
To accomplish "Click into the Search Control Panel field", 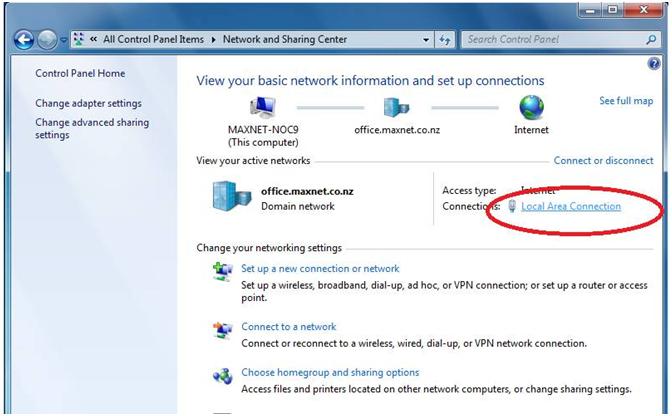I will 550,40.
